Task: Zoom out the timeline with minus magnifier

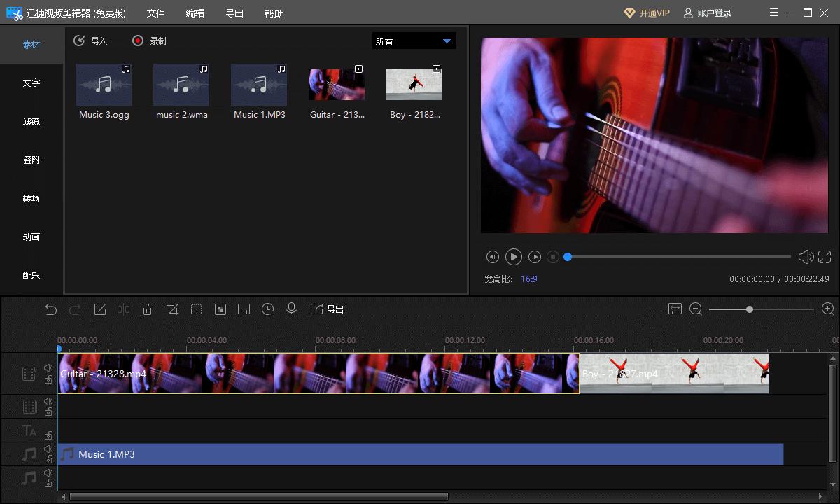Action: coord(696,309)
